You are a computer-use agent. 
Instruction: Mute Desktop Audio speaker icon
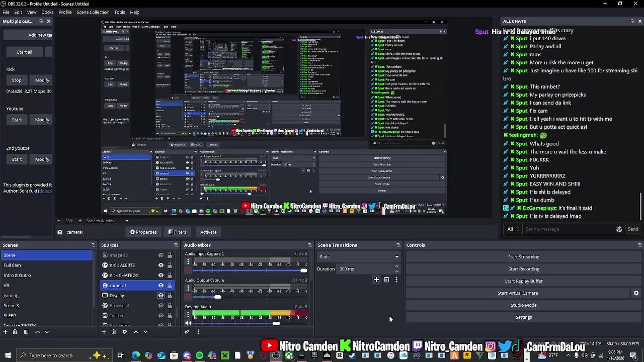(x=188, y=323)
